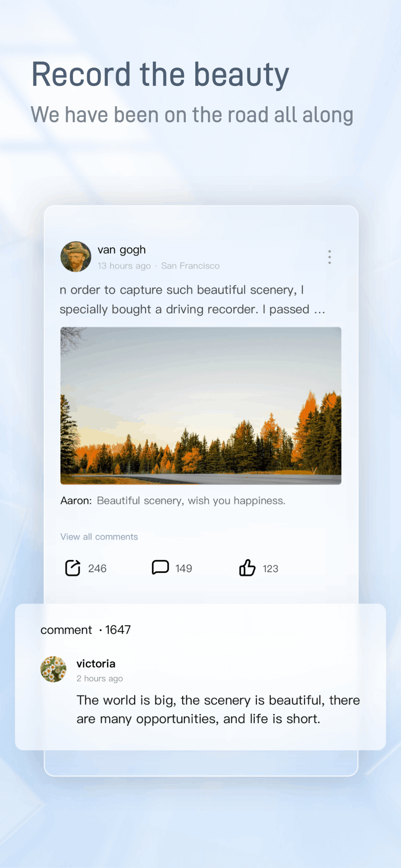Open van gogh's profile avatar
Image resolution: width=401 pixels, height=868 pixels.
(76, 256)
